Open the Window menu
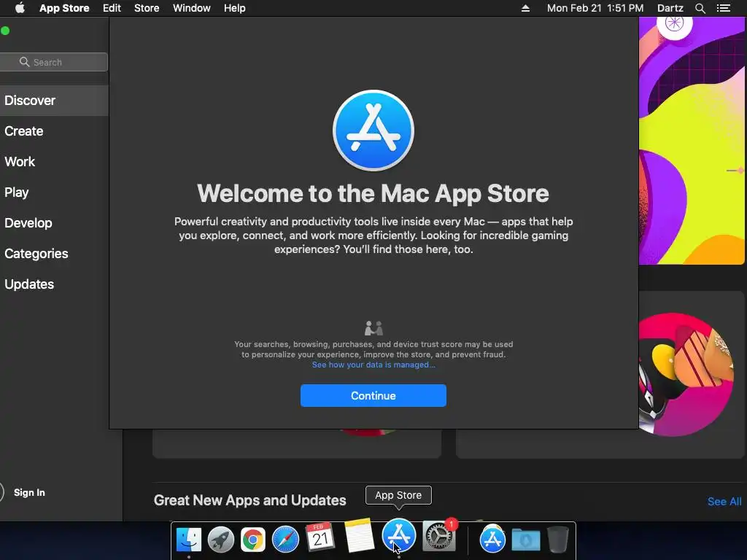747x560 pixels. pos(192,8)
